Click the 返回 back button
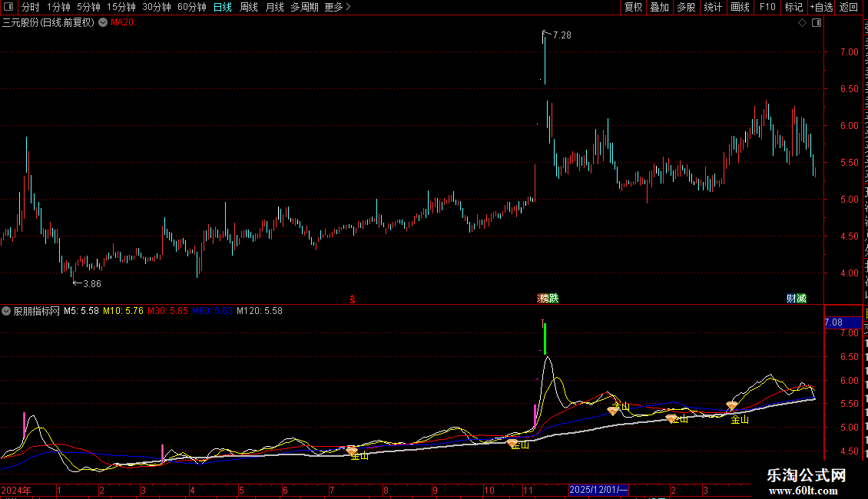The width and height of the screenshot is (868, 499). click(x=849, y=7)
